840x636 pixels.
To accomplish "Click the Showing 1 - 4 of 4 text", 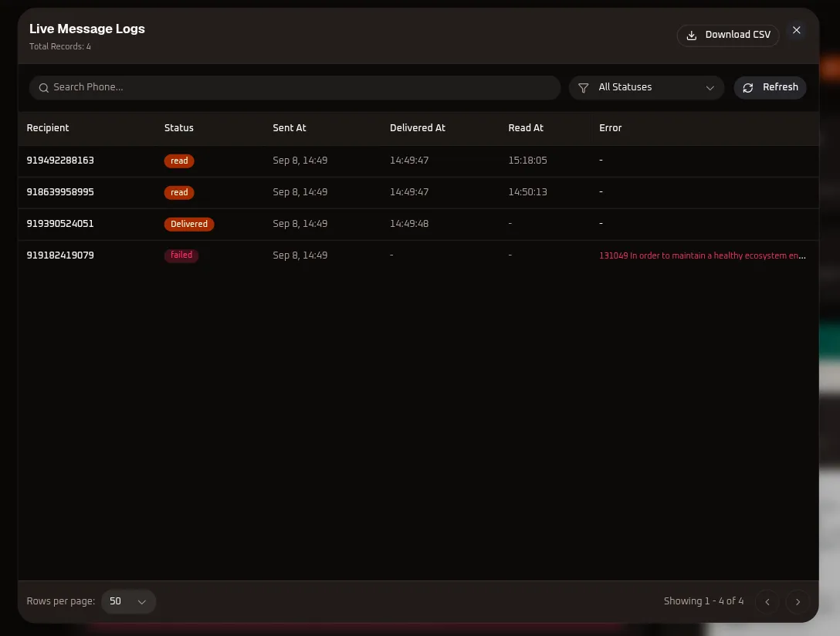I will coord(703,601).
